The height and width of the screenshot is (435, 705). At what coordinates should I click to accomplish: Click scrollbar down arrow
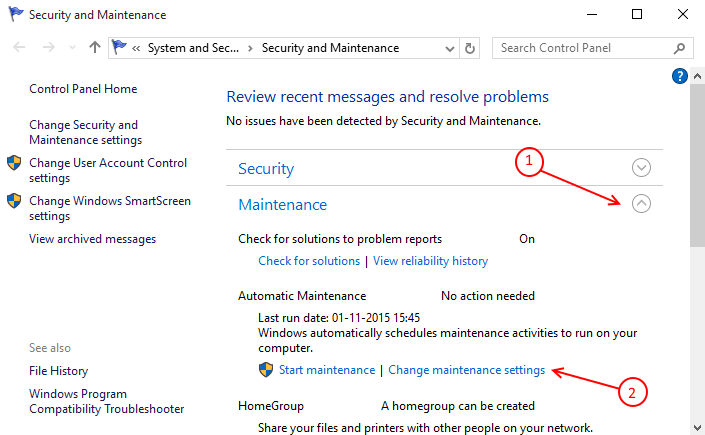pyautogui.click(x=697, y=427)
